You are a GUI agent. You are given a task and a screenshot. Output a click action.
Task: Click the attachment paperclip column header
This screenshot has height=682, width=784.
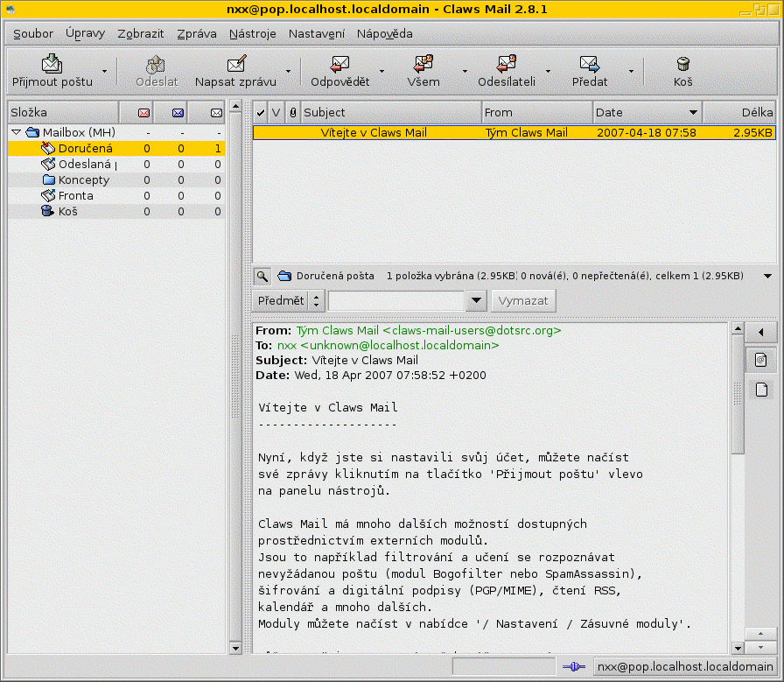click(293, 113)
